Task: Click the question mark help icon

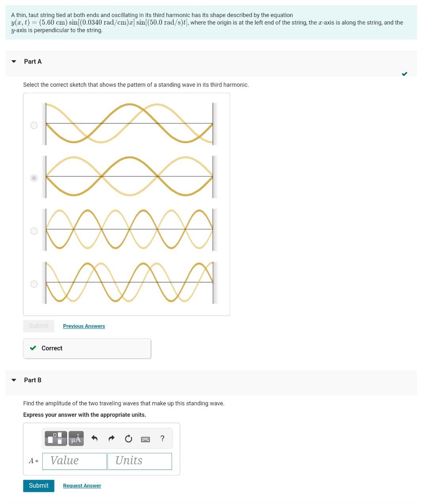Action: tap(162, 438)
